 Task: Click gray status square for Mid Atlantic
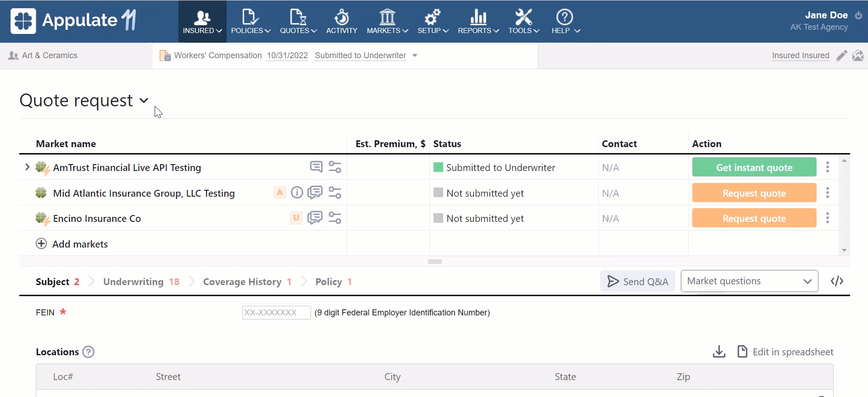438,193
